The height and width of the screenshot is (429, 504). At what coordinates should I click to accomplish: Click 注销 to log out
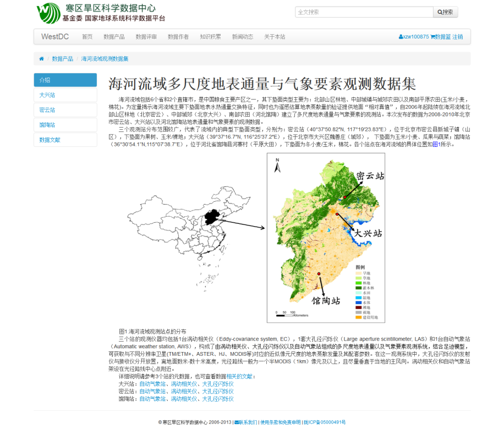point(458,37)
